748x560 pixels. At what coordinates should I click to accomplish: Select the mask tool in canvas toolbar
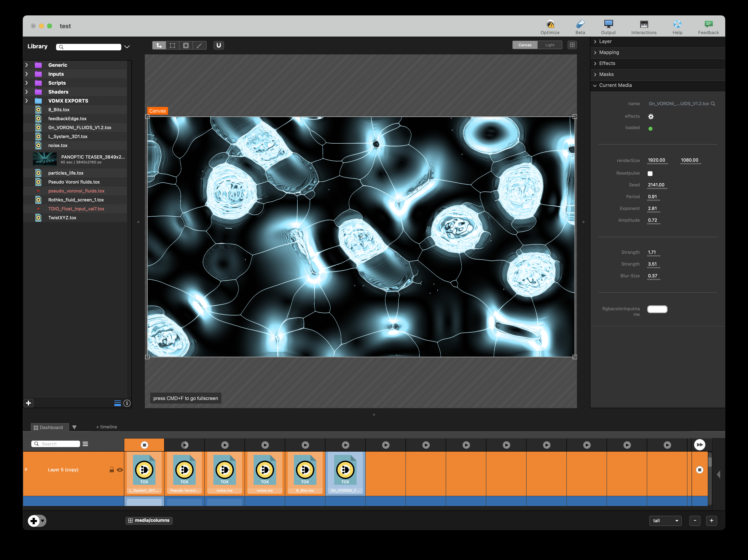pos(186,45)
